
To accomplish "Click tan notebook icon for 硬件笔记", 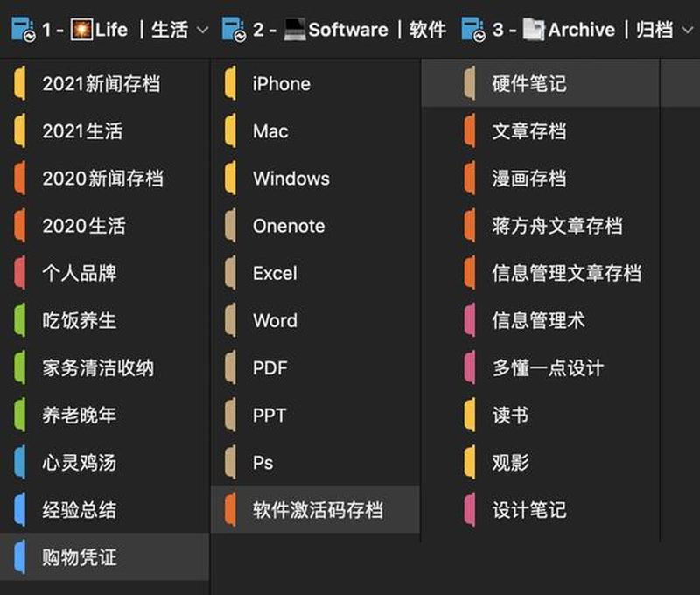I will [x=470, y=82].
